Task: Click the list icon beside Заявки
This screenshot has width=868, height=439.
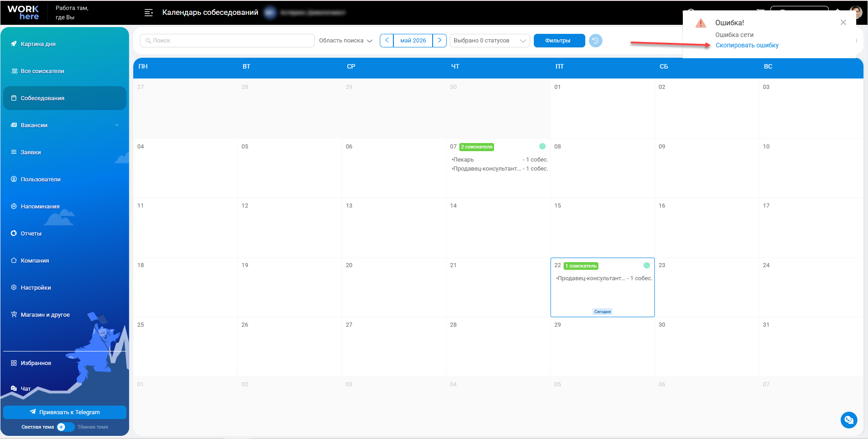Action: (x=14, y=152)
